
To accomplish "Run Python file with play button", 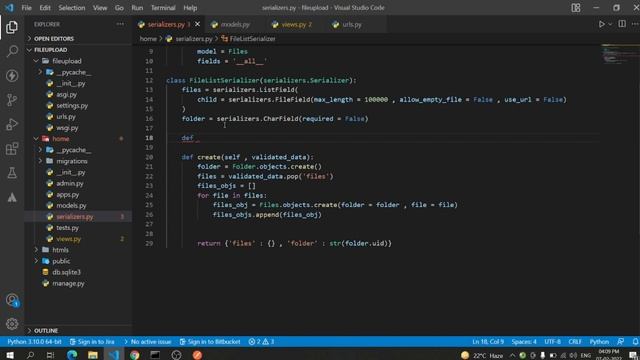I will 601,24.
